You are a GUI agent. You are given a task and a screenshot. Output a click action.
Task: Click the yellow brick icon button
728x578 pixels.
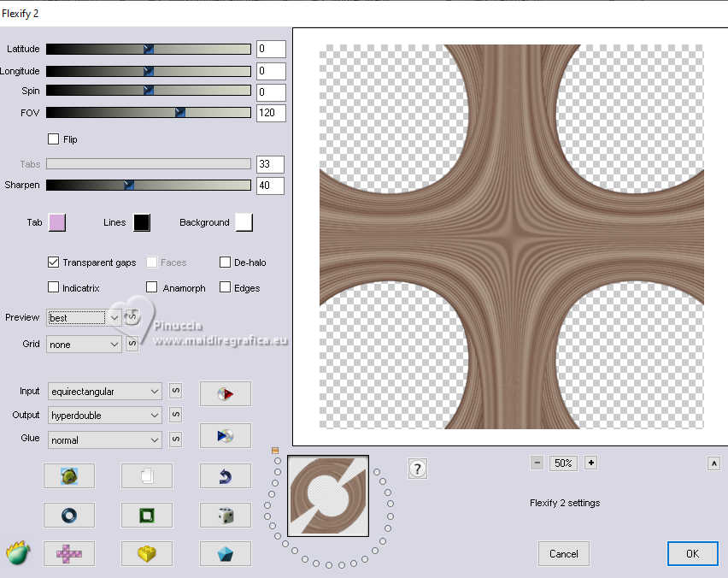(x=147, y=553)
